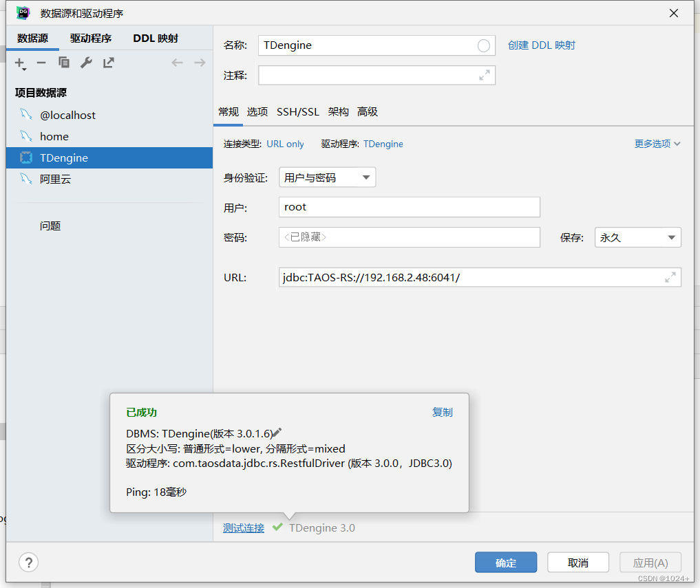This screenshot has width=700, height=588.
Task: Click TDengine driver link
Action: tap(383, 144)
